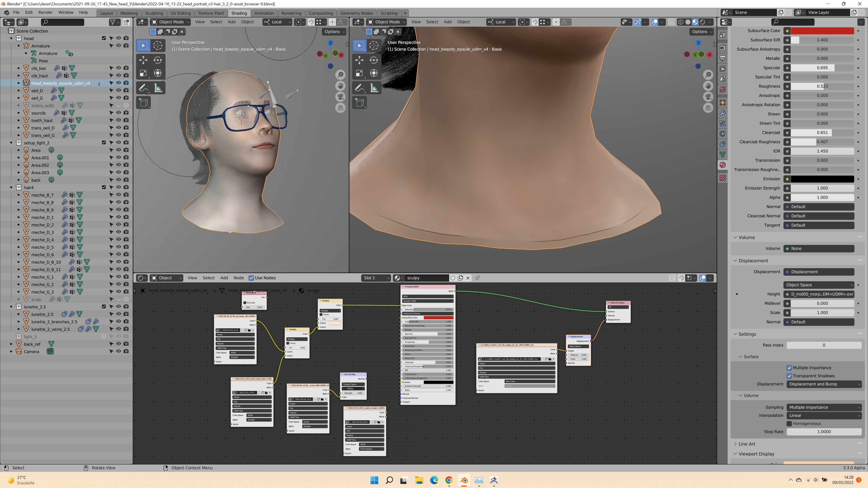Select the Scale tool in right viewport
The image size is (868, 488).
(360, 73)
